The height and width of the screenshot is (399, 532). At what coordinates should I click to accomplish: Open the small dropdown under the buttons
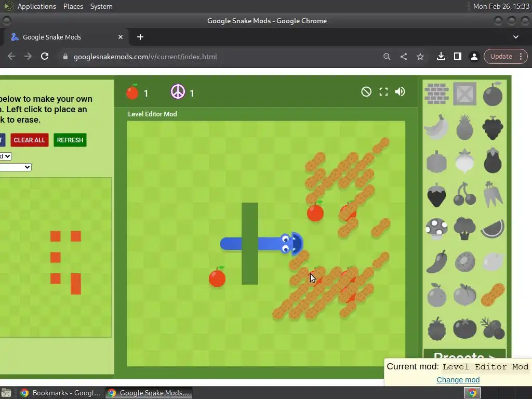pyautogui.click(x=6, y=156)
